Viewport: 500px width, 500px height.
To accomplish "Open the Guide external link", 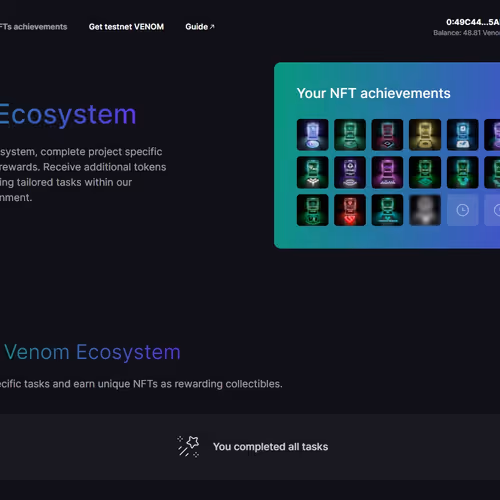I will click(200, 27).
